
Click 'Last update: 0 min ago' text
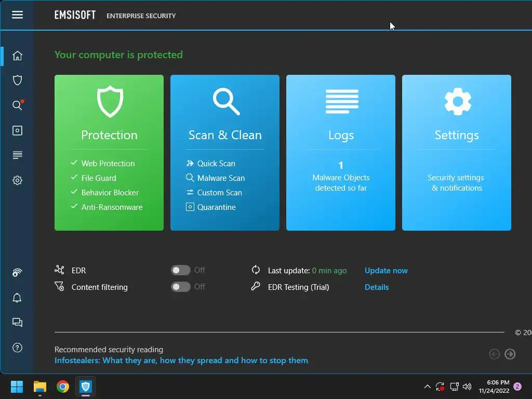pyautogui.click(x=308, y=270)
